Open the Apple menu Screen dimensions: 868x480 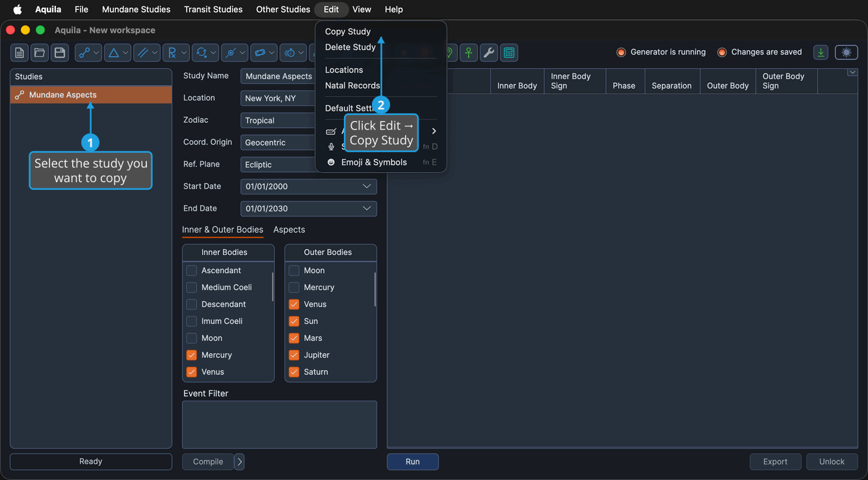[18, 9]
